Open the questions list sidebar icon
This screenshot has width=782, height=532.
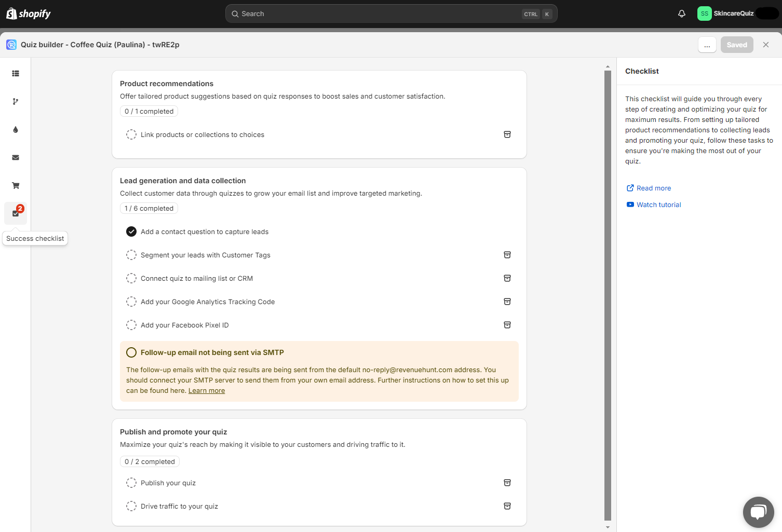tap(16, 74)
